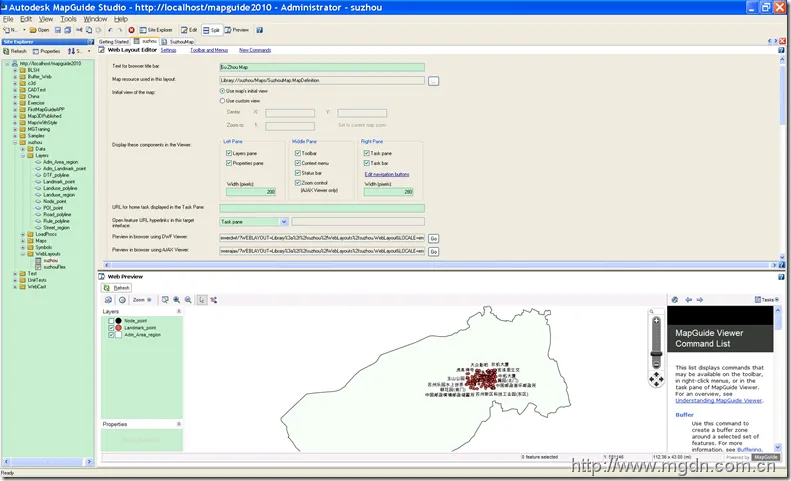
Task: Click the task pane Home icon
Action: click(x=675, y=300)
